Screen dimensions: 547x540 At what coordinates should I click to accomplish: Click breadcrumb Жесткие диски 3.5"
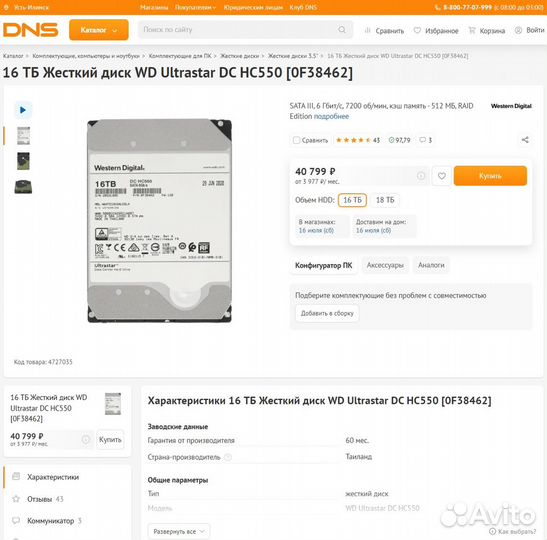click(293, 56)
